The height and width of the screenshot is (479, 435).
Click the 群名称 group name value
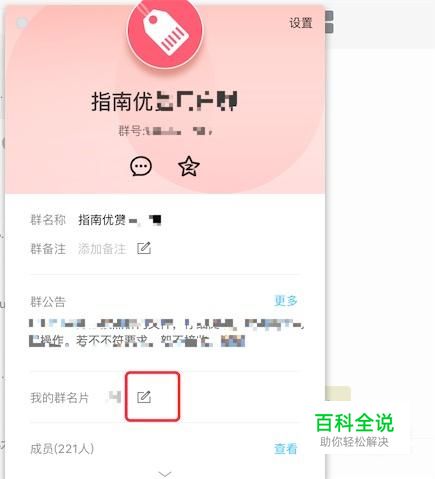pos(120,220)
